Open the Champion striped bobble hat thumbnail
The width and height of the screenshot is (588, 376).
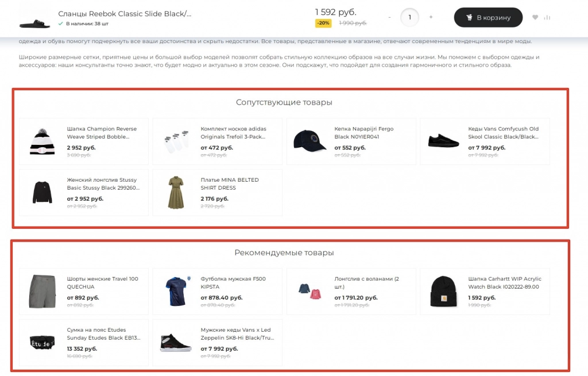tap(42, 141)
